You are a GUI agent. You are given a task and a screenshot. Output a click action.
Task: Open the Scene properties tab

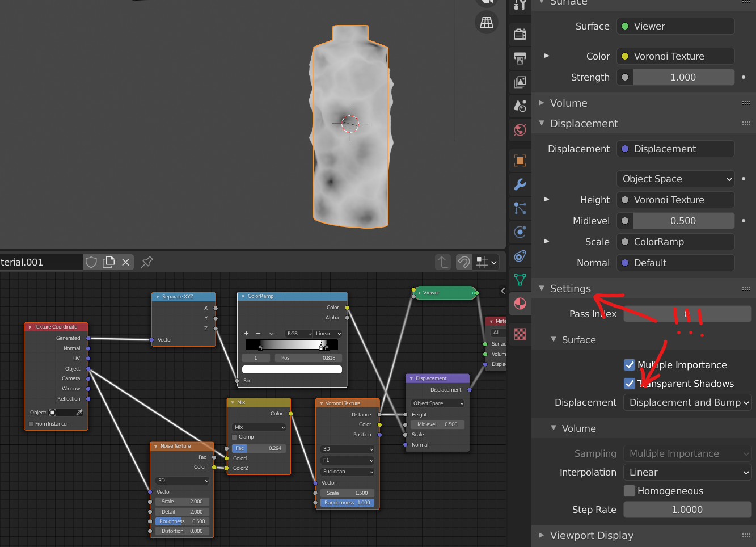click(x=520, y=106)
